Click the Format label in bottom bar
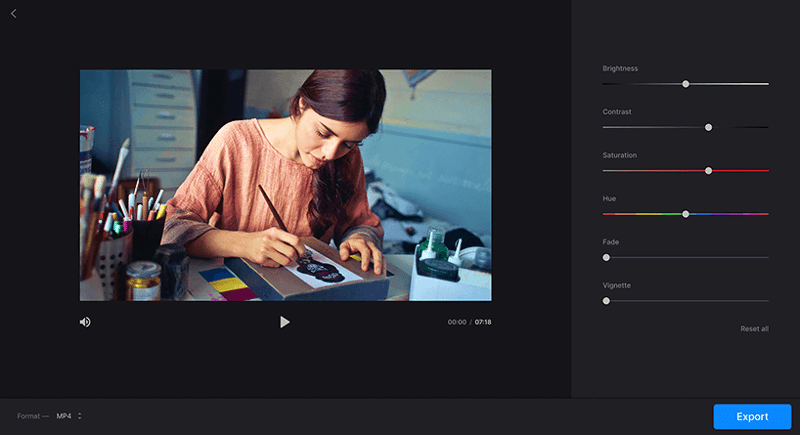 29,416
